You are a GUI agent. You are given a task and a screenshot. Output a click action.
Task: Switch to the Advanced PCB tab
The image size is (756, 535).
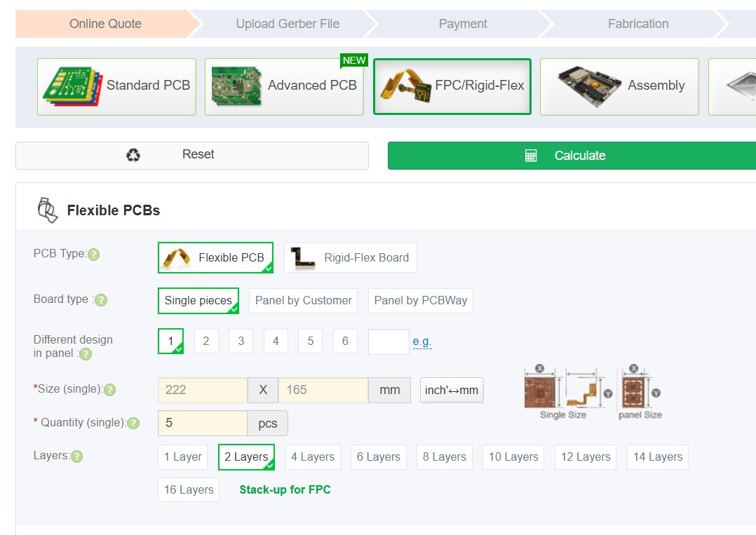pos(284,86)
